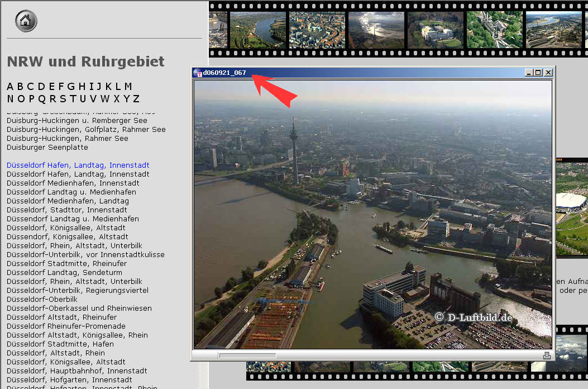Close the d060921_067 popup window
This screenshot has width=588, height=389.
tap(548, 73)
